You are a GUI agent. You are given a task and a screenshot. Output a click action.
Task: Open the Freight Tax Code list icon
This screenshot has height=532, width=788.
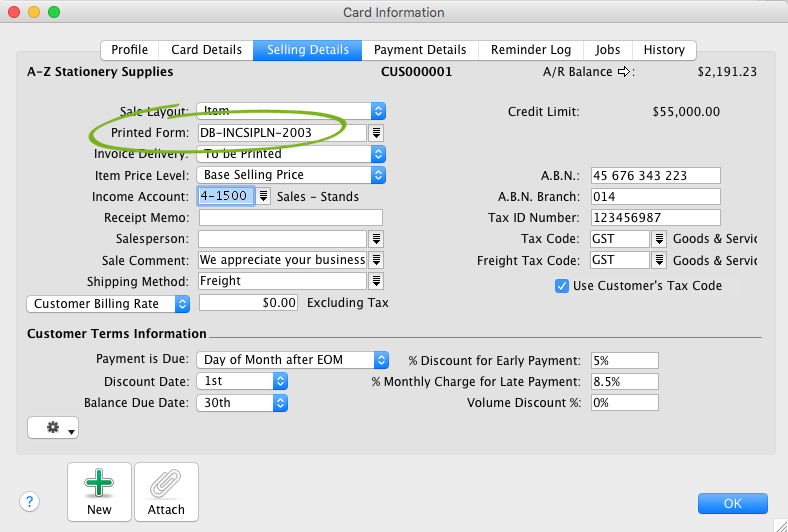660,260
